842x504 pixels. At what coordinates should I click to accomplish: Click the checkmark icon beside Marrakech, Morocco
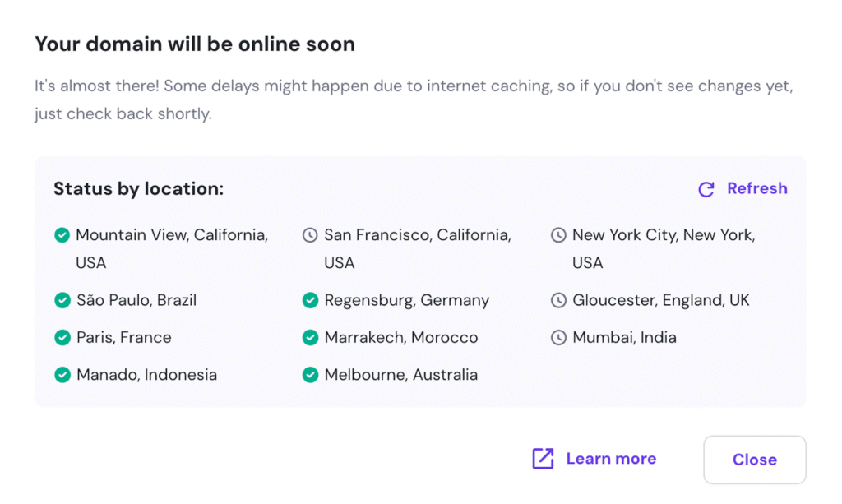(310, 337)
